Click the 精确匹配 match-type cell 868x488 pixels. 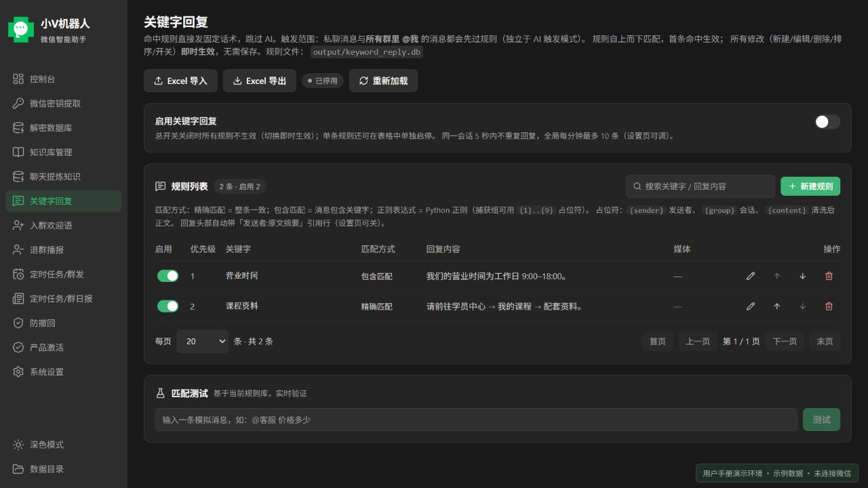point(377,306)
